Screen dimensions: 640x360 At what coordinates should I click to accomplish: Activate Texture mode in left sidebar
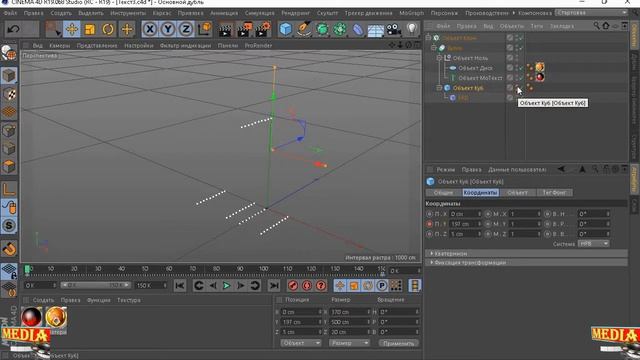tap(9, 94)
